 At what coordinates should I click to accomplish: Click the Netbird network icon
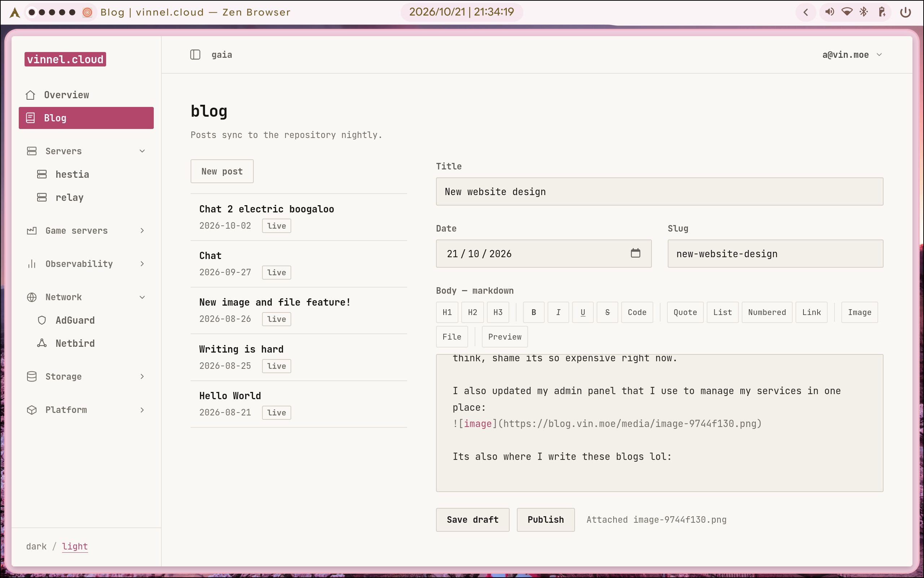42,343
